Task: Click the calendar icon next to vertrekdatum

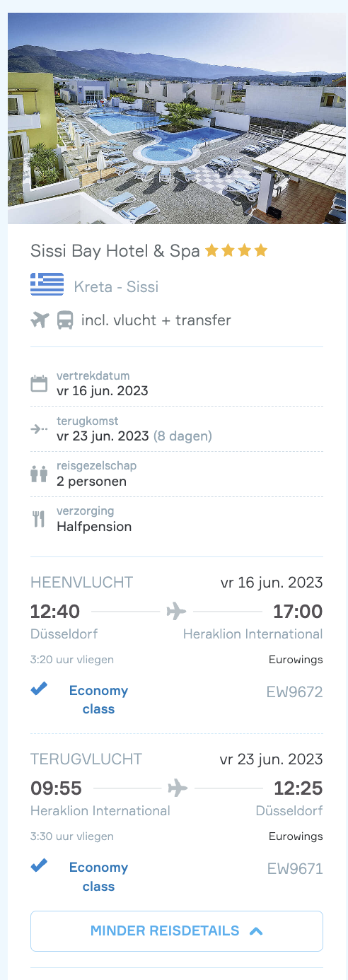Action: click(39, 384)
